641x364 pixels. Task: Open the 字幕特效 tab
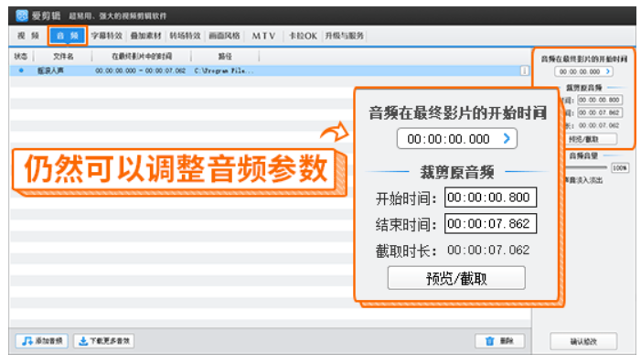coord(107,36)
